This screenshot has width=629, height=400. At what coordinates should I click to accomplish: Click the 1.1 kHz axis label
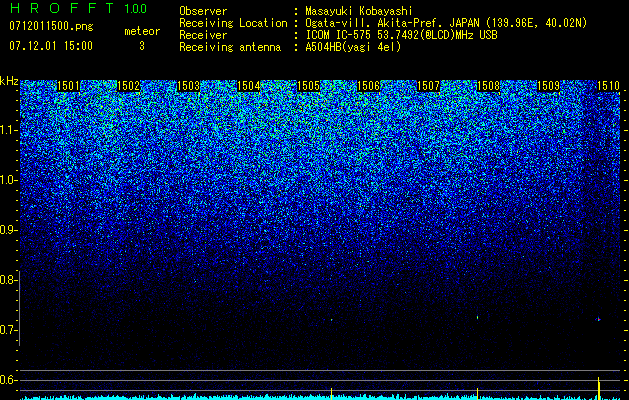tap(9, 130)
